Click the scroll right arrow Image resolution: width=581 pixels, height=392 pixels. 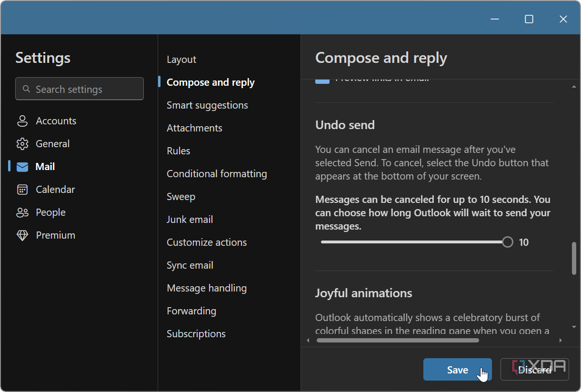[561, 340]
